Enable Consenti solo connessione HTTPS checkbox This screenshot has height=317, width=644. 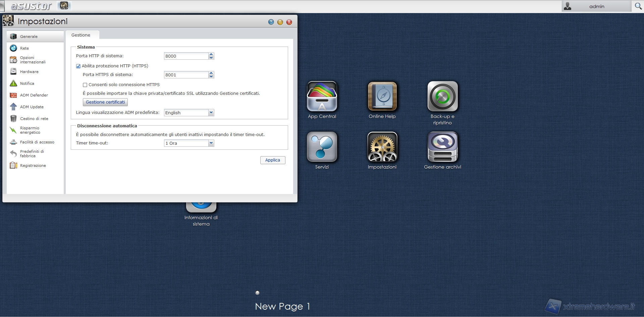[x=85, y=85]
